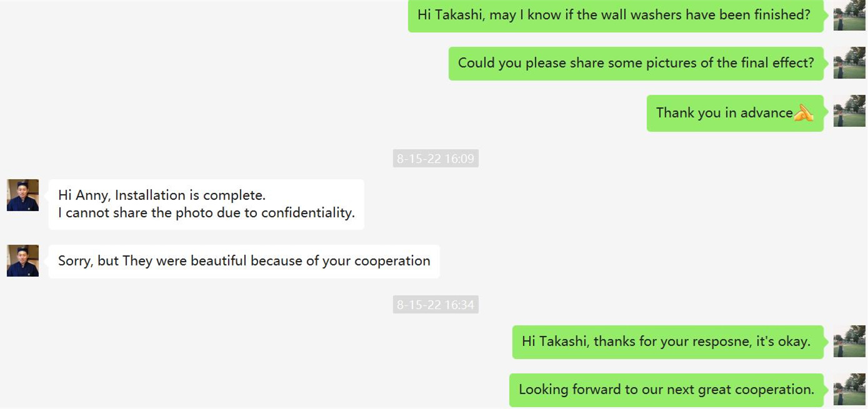Click the folded-hands emoji in the thank you message
This screenshot has width=868, height=409.
tap(805, 113)
